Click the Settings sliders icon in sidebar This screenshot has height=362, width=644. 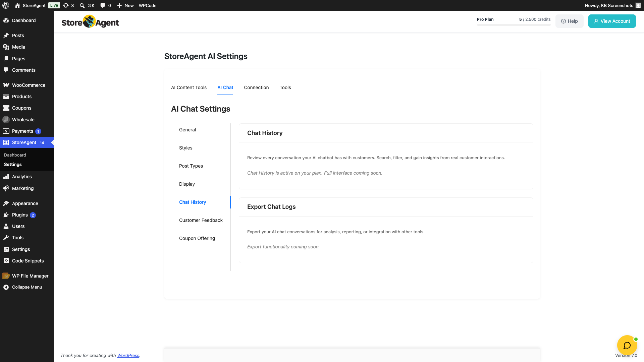(x=6, y=249)
